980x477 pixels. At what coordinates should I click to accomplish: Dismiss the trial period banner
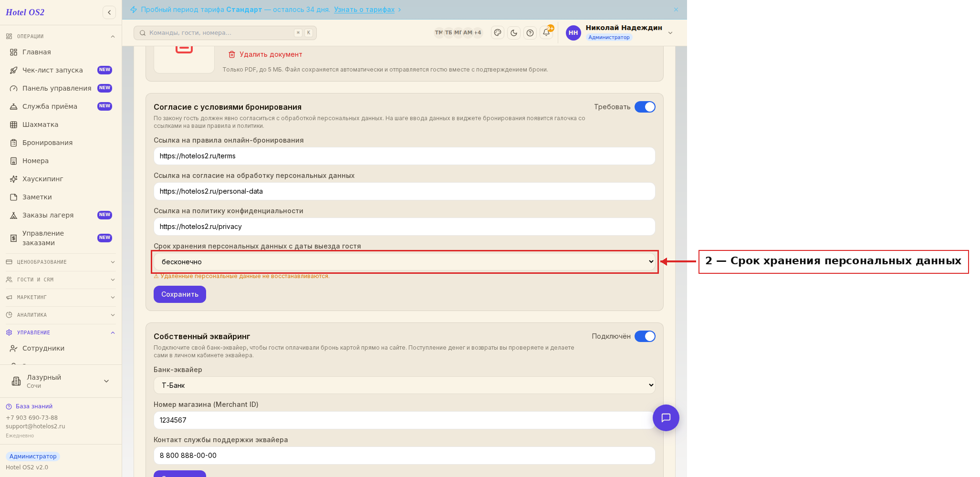[676, 10]
